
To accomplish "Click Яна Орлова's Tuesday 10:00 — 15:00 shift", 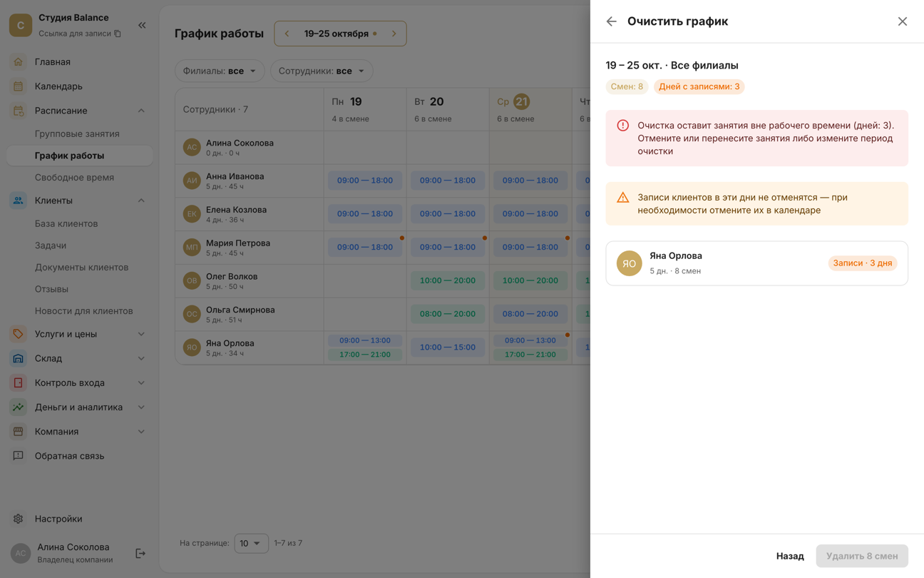I will pos(448,348).
